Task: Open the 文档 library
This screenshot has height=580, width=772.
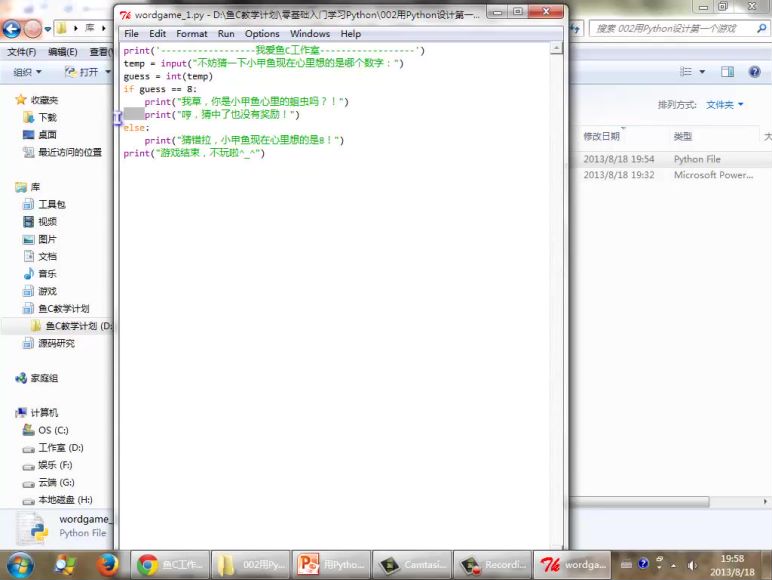Action: click(47, 256)
